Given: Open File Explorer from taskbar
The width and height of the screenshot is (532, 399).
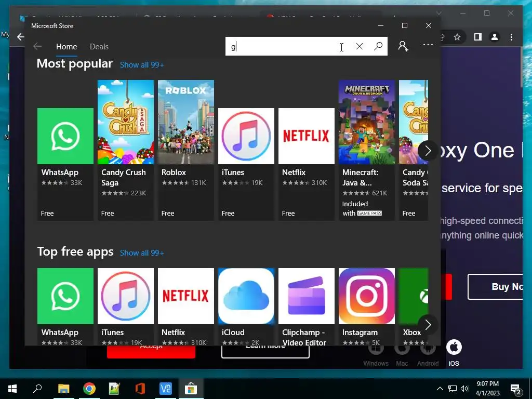Looking at the screenshot, I should tap(63, 389).
